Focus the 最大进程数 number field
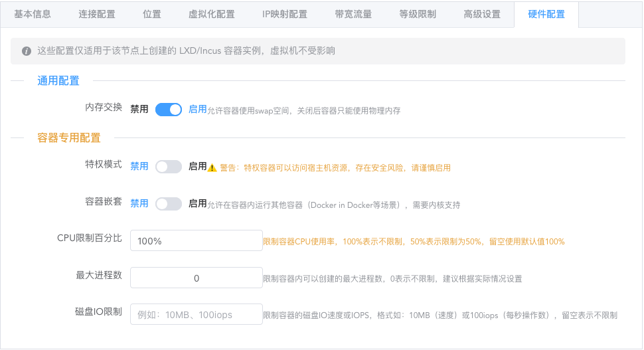Viewport: 644px width, 350px height. tap(197, 278)
